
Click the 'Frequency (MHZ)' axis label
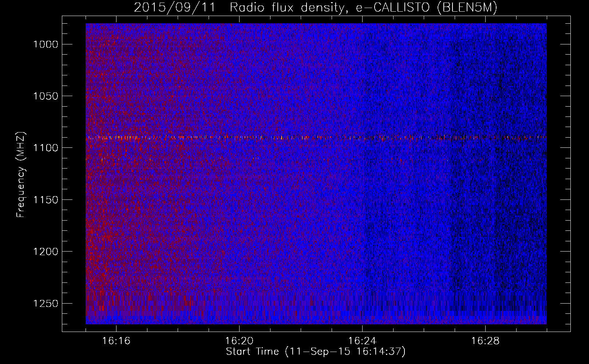coord(21,175)
